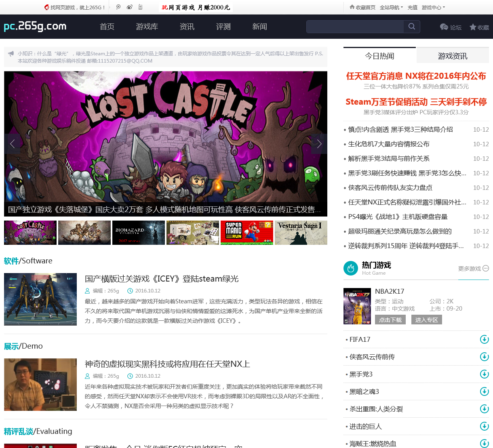Click the download icon for 黑暗之魂3

pyautogui.click(x=484, y=391)
